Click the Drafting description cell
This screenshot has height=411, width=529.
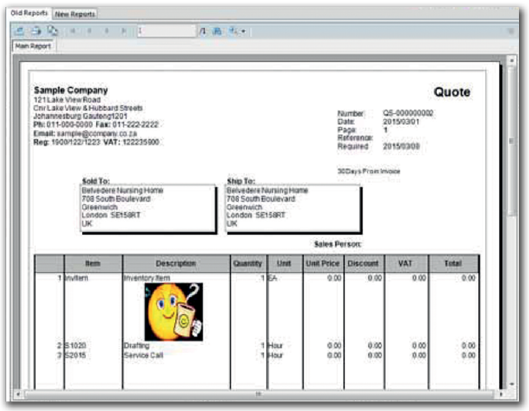coord(137,346)
